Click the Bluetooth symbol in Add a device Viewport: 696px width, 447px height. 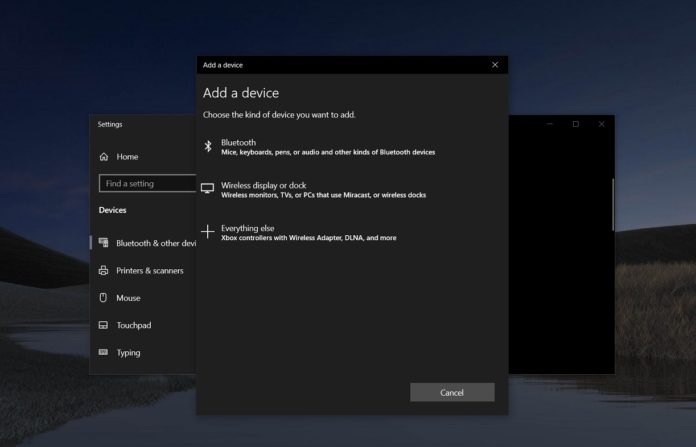coord(208,146)
